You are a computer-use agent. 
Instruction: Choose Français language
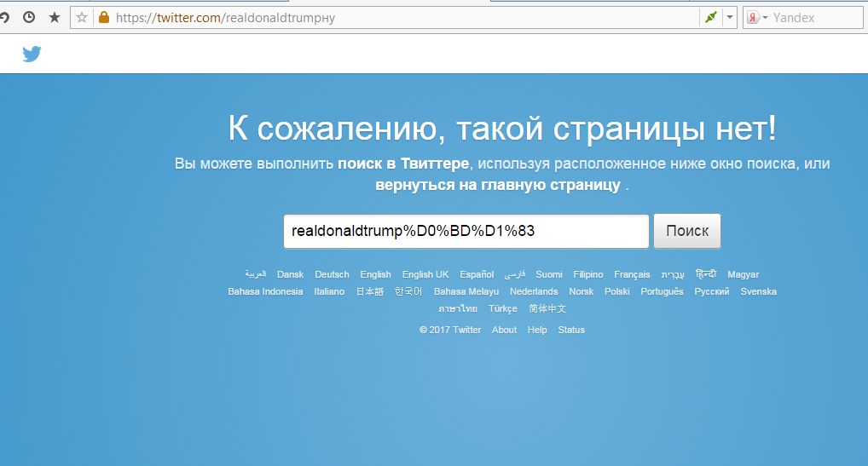point(632,274)
